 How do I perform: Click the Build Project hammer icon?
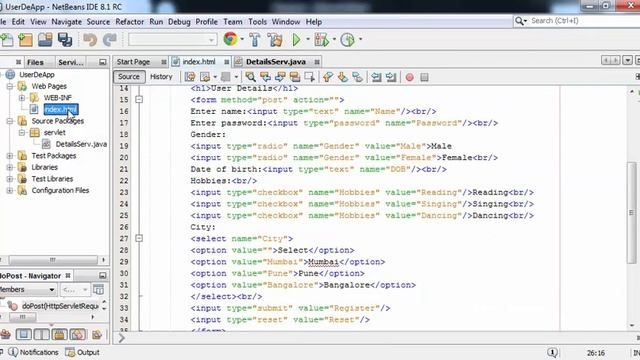[255, 40]
